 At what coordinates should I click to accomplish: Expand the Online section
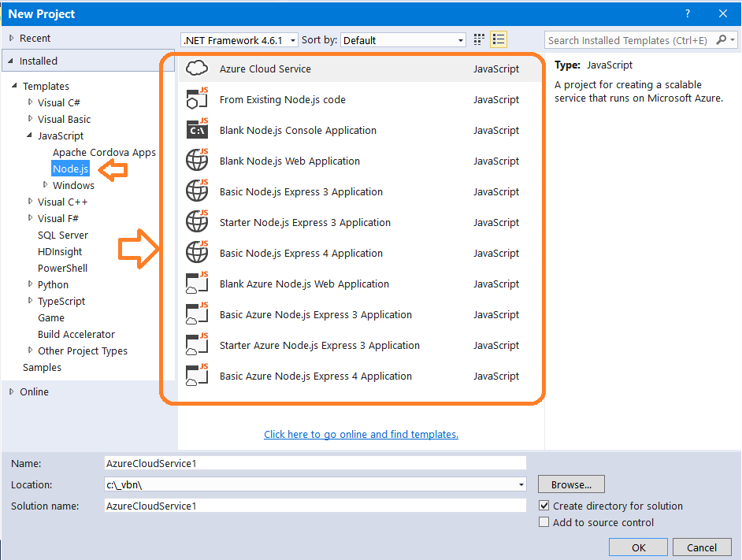12,391
